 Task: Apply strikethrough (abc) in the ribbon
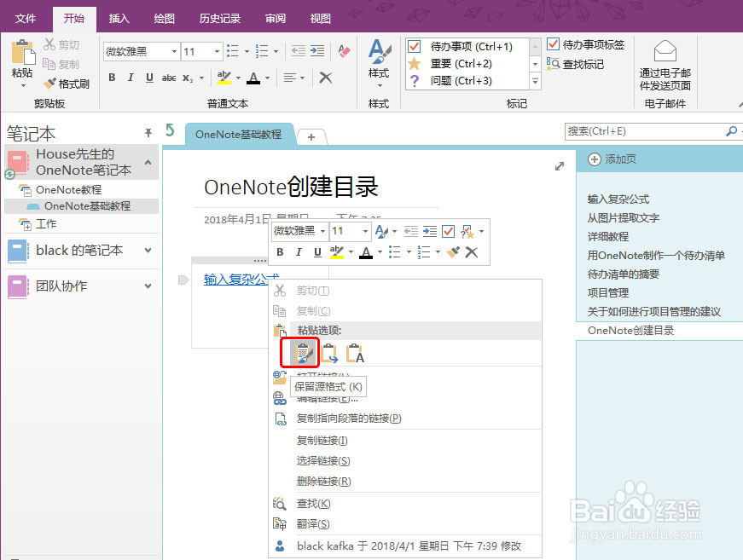(169, 78)
